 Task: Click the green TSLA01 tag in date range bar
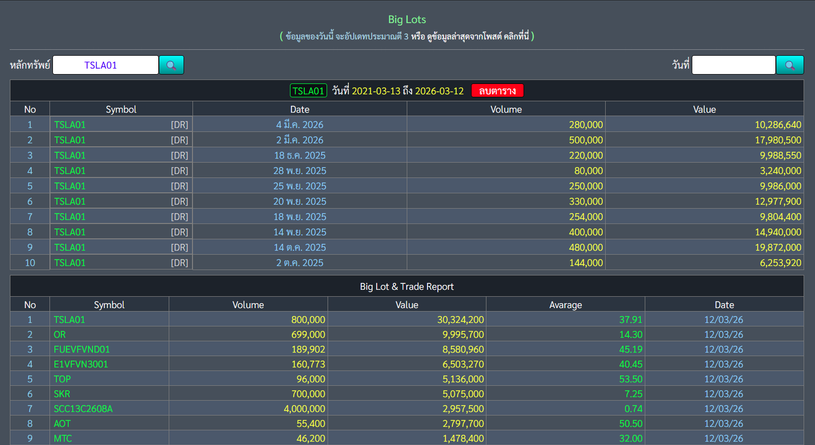click(x=309, y=91)
